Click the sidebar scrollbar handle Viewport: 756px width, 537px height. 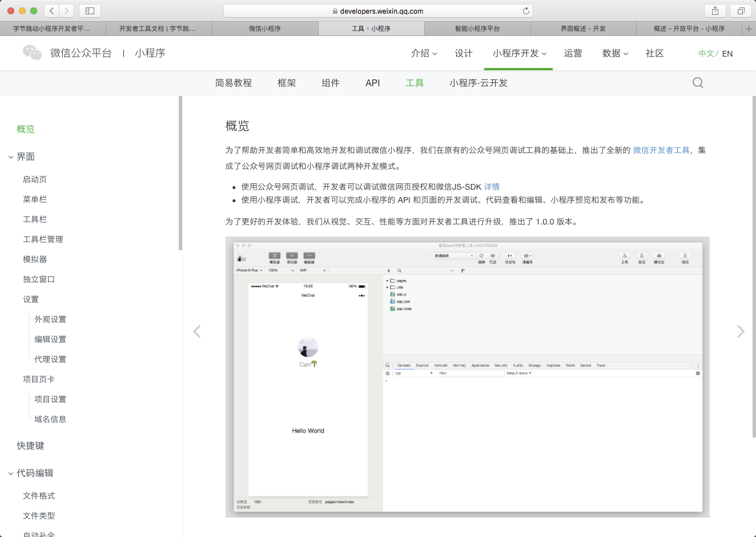180,173
